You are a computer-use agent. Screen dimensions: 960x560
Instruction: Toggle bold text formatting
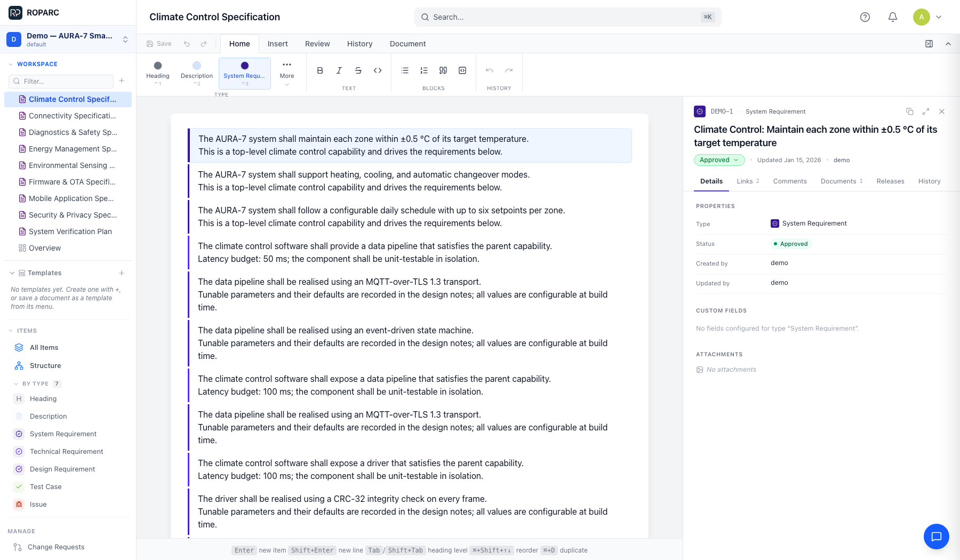tap(320, 70)
